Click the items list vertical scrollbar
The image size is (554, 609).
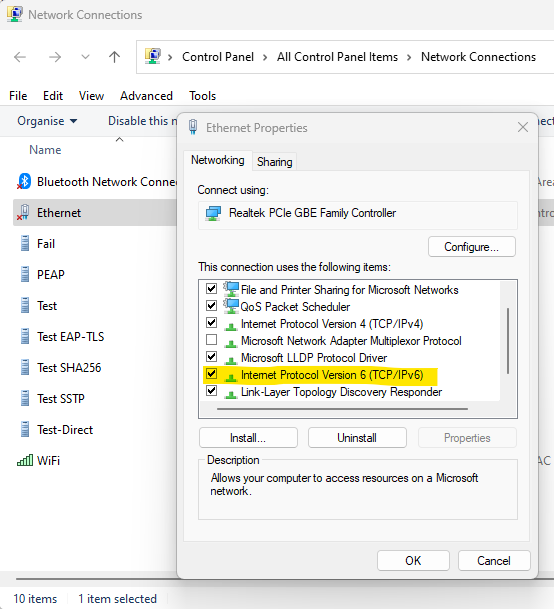pos(508,341)
